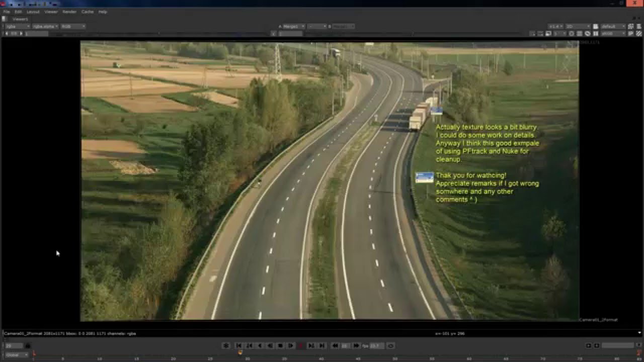
Task: Skip backward by the frame increment
Action: [335, 345]
